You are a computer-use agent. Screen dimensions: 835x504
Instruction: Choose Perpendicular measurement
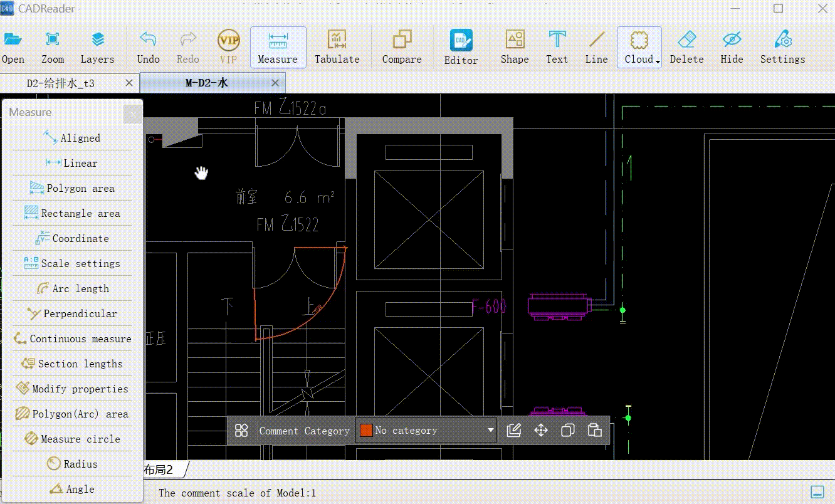tap(72, 313)
